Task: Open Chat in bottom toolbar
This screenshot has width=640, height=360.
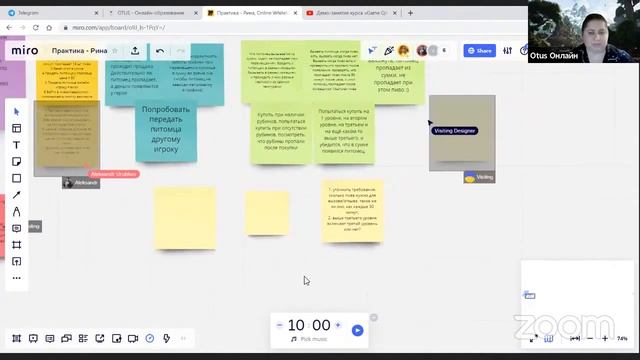Action: [67, 338]
